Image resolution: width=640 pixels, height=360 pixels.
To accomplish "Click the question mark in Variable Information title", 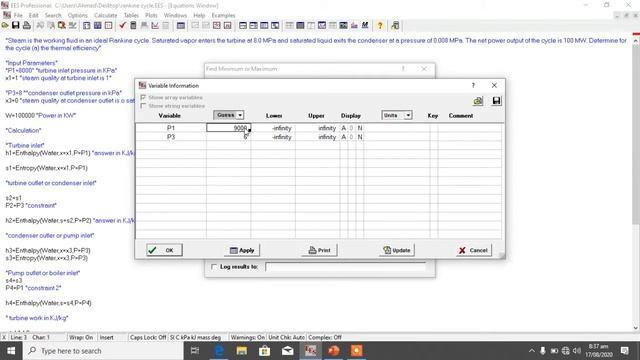I will tap(473, 85).
